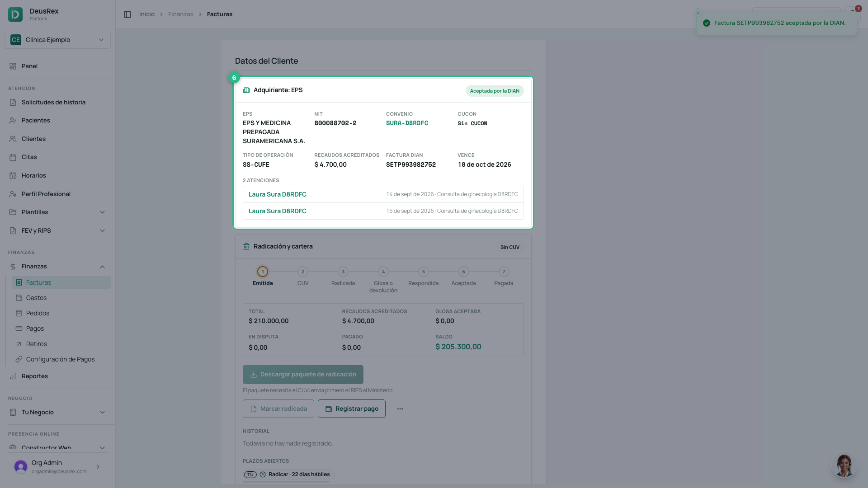Collapse the Finanzas submenu chevron
Image resolution: width=868 pixels, height=488 pixels.
(x=102, y=267)
